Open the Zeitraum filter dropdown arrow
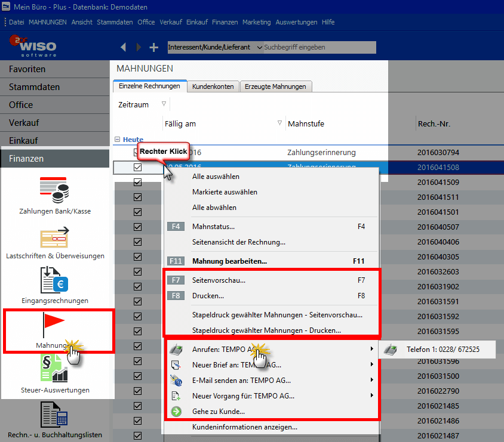Image resolution: width=504 pixels, height=442 pixels. click(x=164, y=104)
